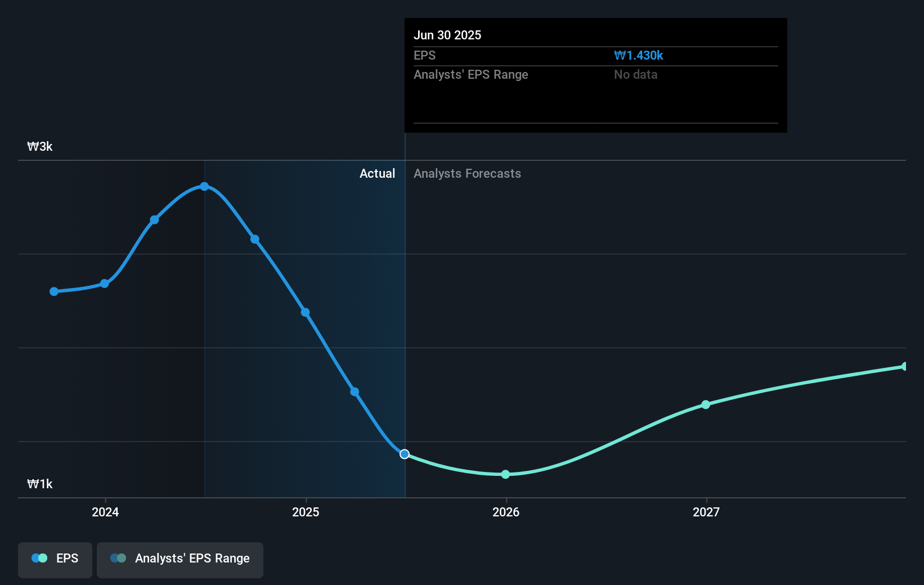
Task: Select the highlighted Jun 30 2025 data point
Action: (404, 454)
